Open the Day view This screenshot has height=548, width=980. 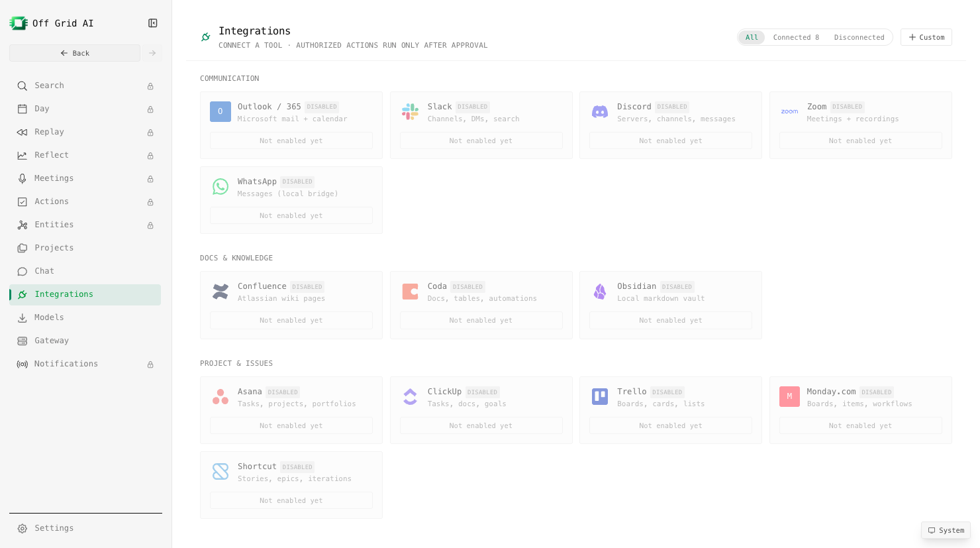coord(85,109)
